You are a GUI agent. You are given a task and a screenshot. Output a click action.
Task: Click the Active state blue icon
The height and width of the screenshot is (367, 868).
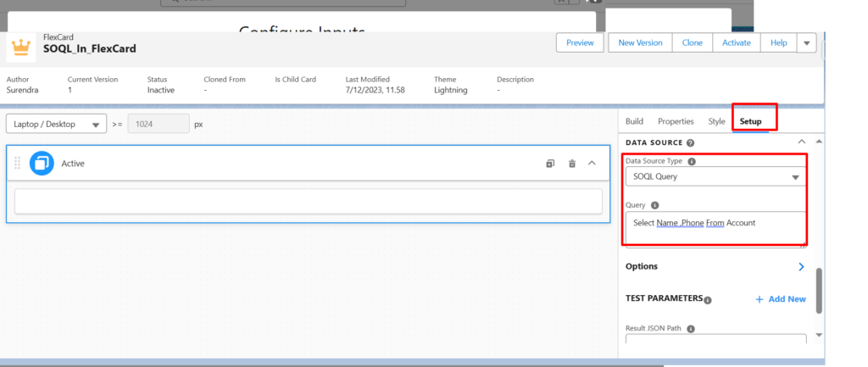click(42, 164)
